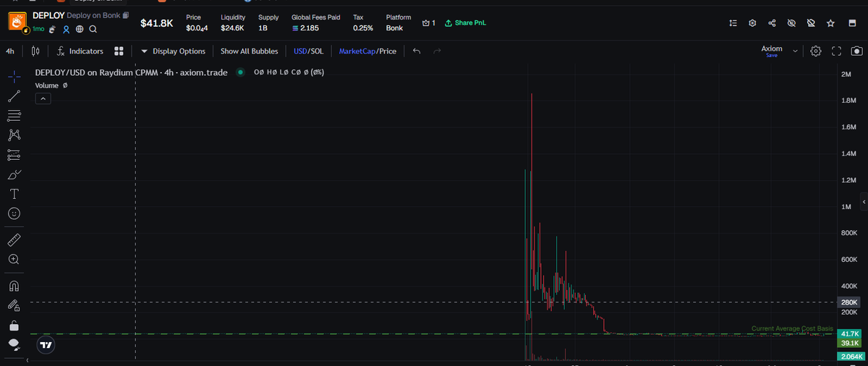Open the indicator templates grid
The width and height of the screenshot is (868, 366).
(x=119, y=51)
